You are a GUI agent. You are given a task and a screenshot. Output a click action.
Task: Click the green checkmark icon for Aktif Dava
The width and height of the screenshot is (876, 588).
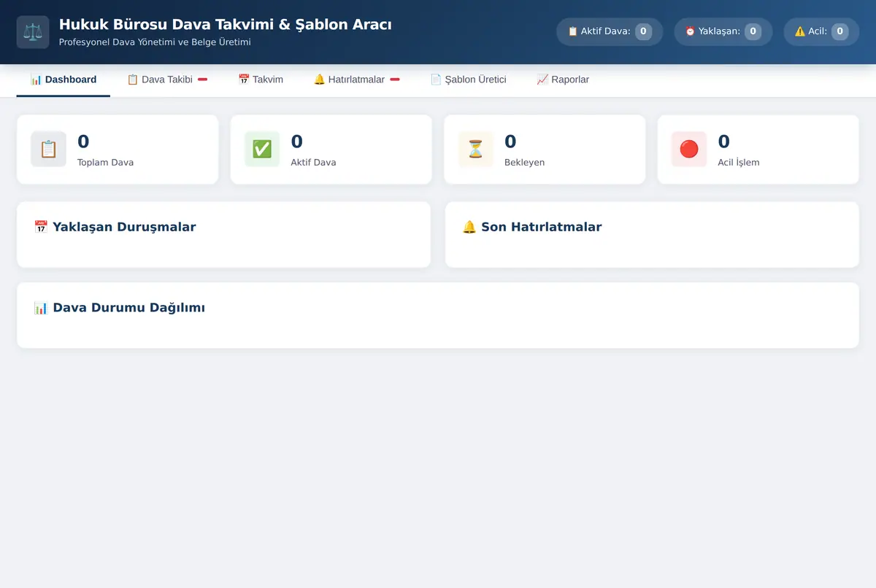pyautogui.click(x=262, y=150)
